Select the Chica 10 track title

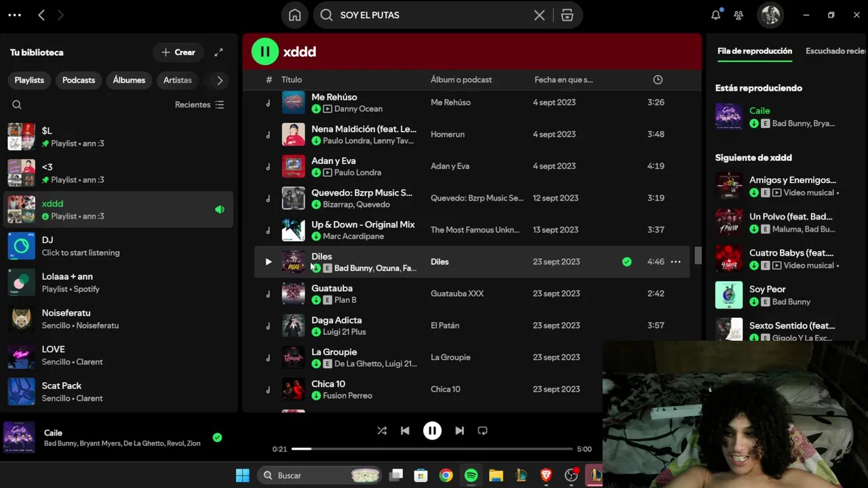[328, 384]
